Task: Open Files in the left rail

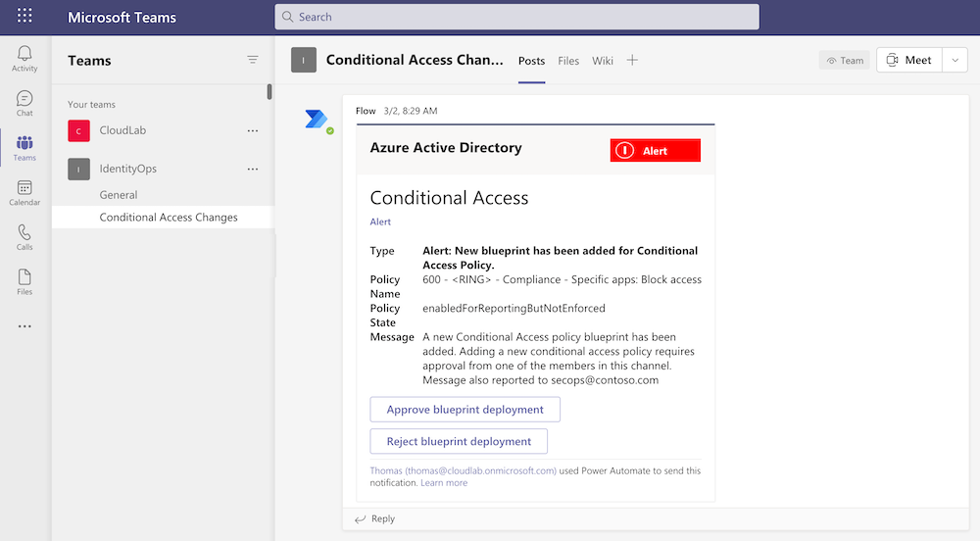Action: click(x=24, y=282)
